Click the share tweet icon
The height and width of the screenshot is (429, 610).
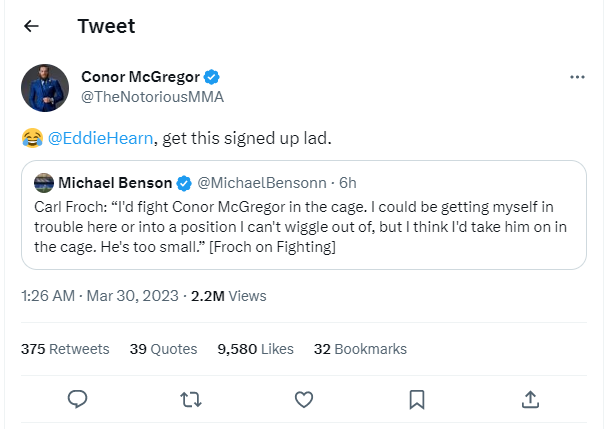[x=530, y=399]
